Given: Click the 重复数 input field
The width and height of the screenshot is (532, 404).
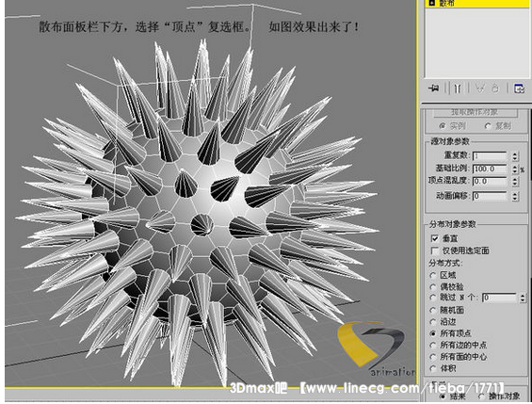Looking at the screenshot, I should point(490,156).
